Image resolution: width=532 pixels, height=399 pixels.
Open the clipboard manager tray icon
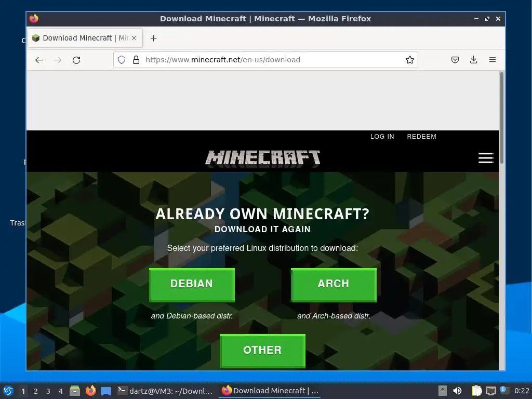tap(476, 391)
